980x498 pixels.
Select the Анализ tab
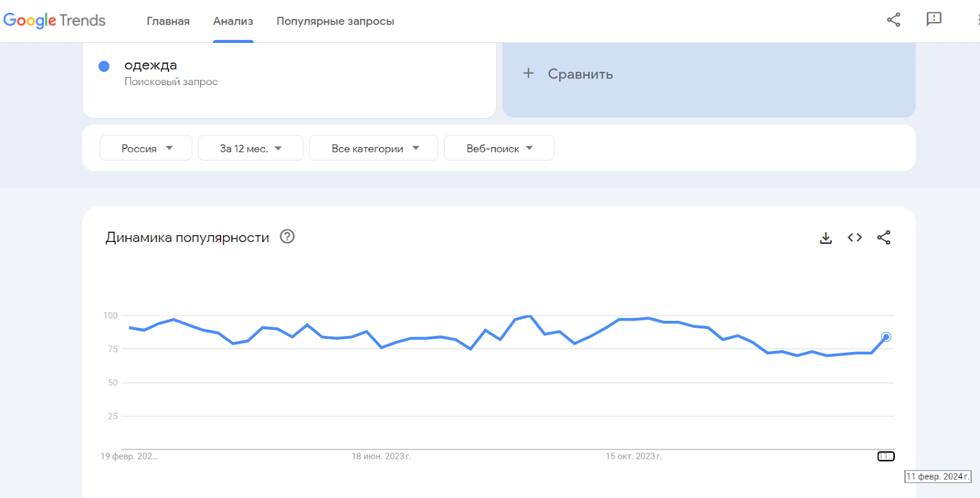[233, 21]
